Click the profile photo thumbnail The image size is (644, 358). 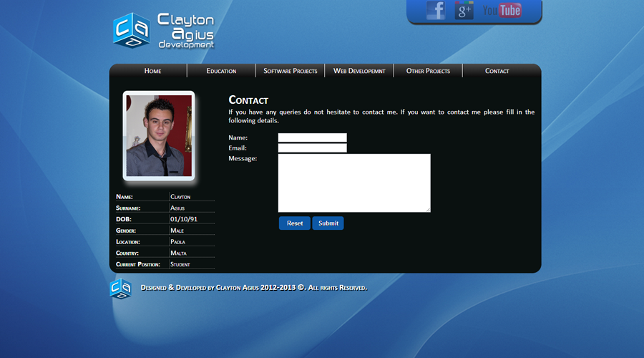(159, 135)
